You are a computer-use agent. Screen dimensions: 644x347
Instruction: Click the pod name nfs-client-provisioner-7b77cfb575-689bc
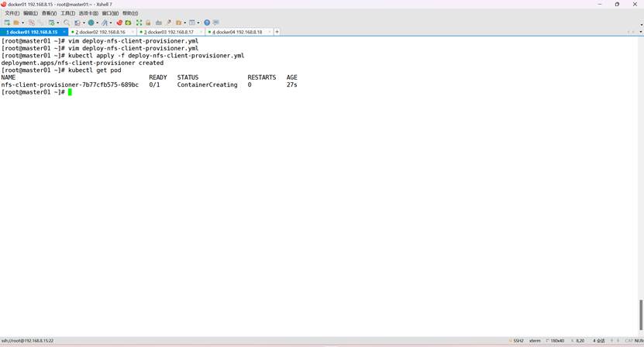(70, 84)
